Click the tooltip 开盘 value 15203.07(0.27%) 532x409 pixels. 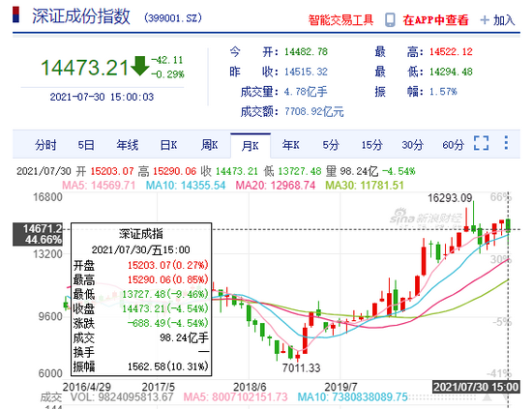tap(168, 265)
